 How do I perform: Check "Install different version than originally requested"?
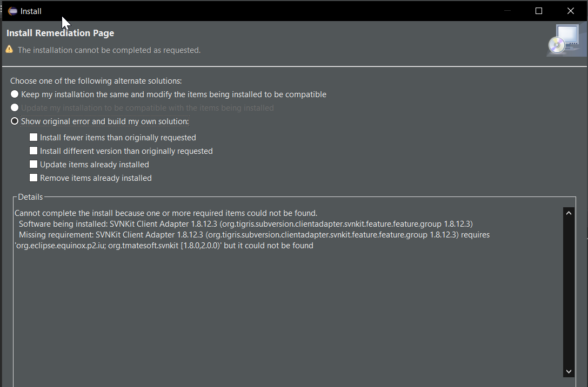(x=34, y=151)
